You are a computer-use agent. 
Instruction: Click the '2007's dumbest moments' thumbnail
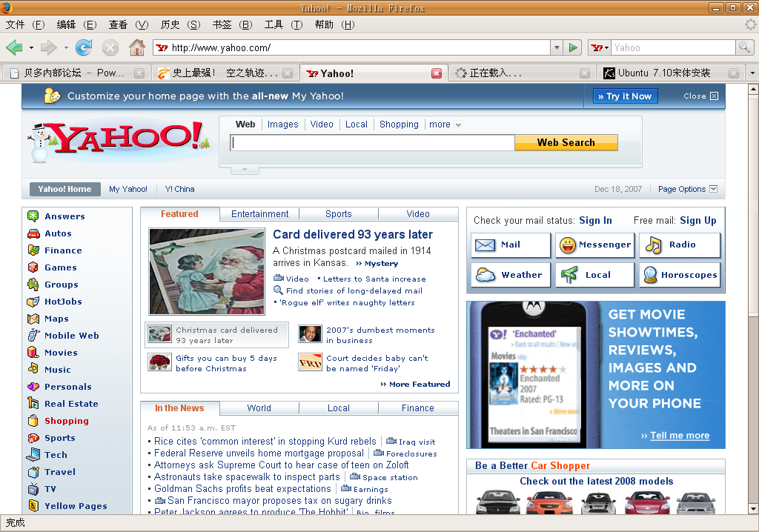click(311, 334)
